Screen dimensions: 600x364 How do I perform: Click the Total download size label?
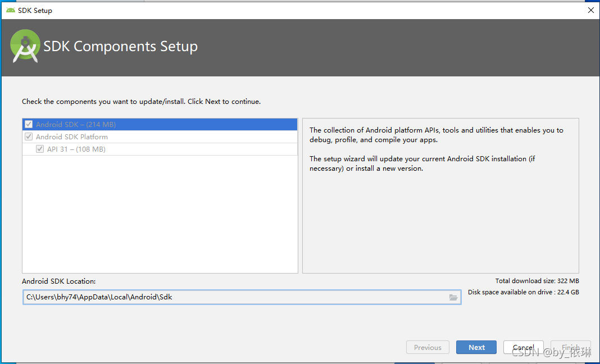[x=537, y=280]
